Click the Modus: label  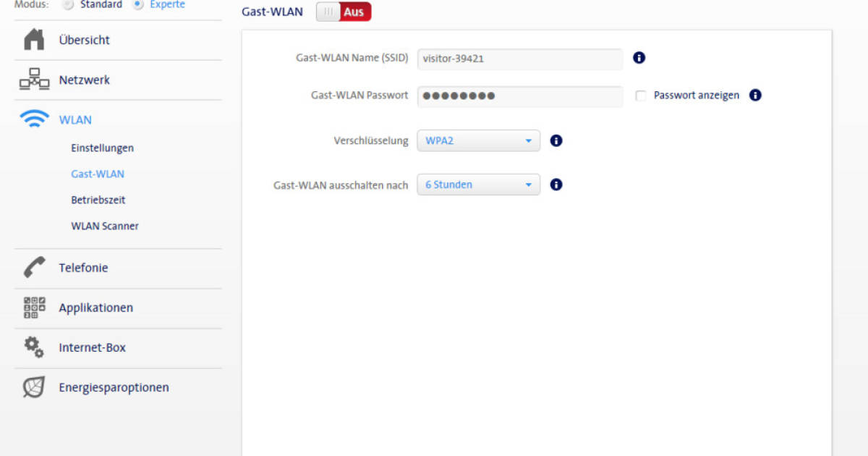[x=32, y=4]
